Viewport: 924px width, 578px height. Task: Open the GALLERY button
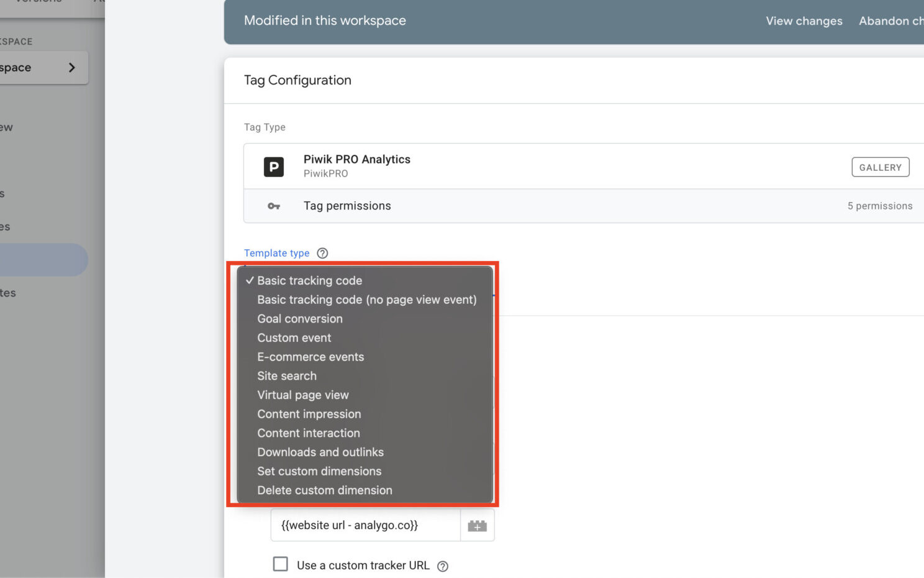point(880,167)
